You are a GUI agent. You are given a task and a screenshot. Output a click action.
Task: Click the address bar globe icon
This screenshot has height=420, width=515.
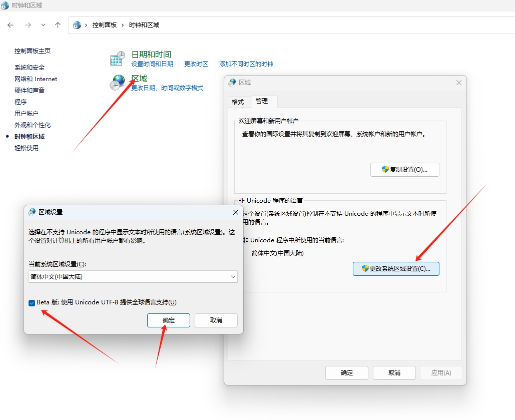point(77,25)
